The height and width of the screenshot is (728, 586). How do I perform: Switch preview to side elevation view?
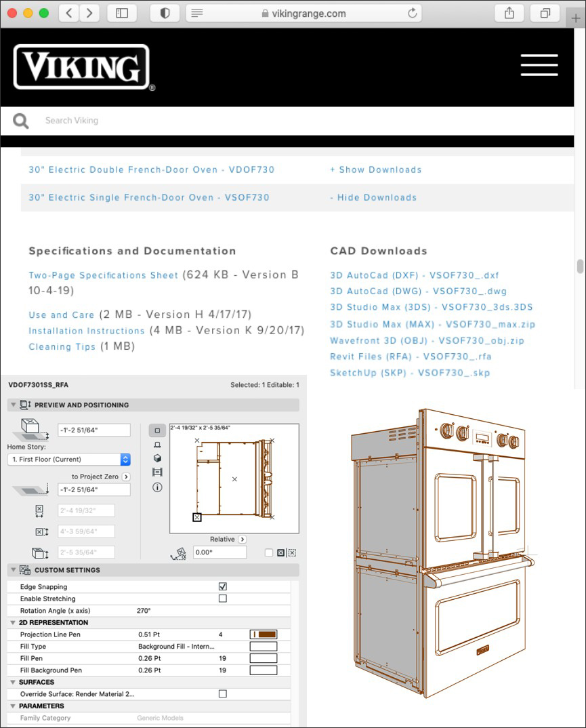click(157, 445)
